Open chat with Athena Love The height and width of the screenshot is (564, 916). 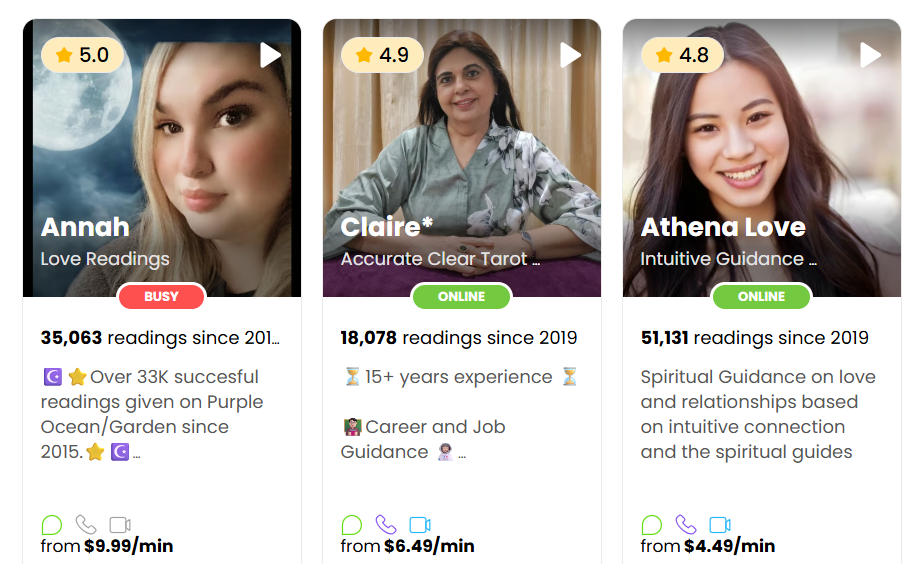pyautogui.click(x=652, y=525)
